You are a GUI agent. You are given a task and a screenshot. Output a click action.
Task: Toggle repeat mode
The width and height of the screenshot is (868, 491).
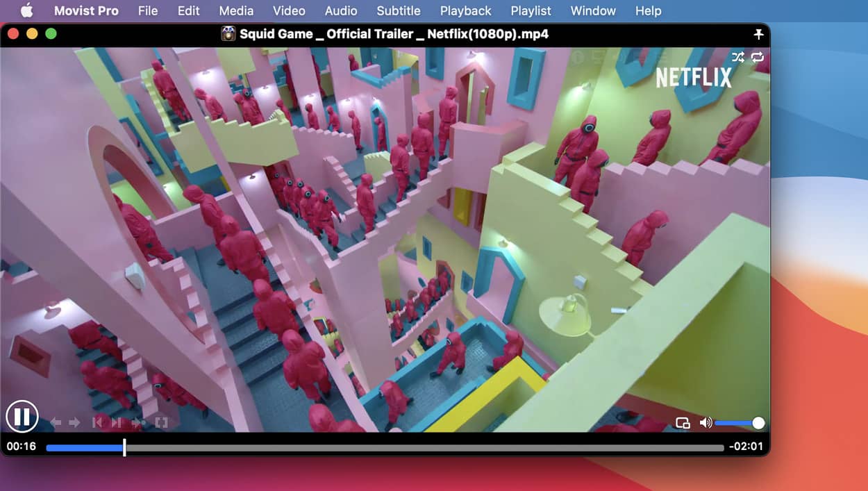(757, 57)
